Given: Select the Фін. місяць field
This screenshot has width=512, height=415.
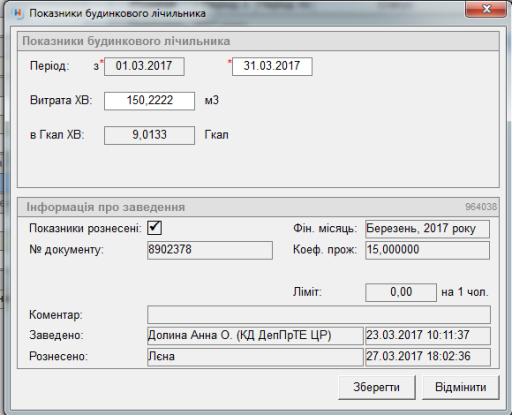Looking at the screenshot, I should coord(428,229).
